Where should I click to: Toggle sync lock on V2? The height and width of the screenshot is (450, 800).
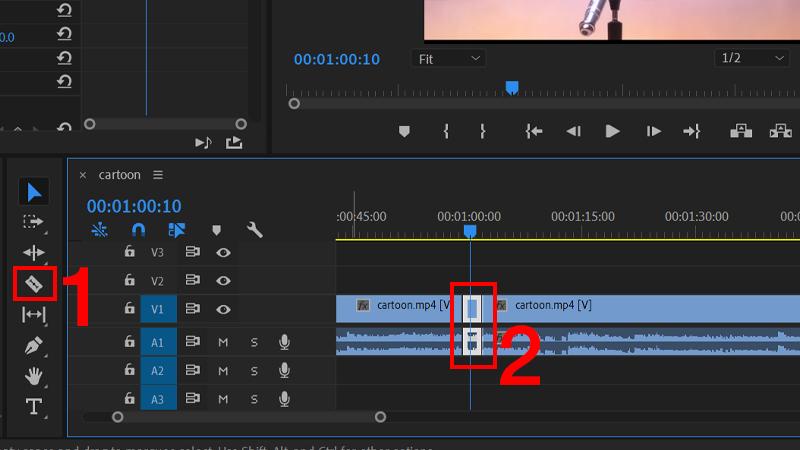(x=192, y=280)
